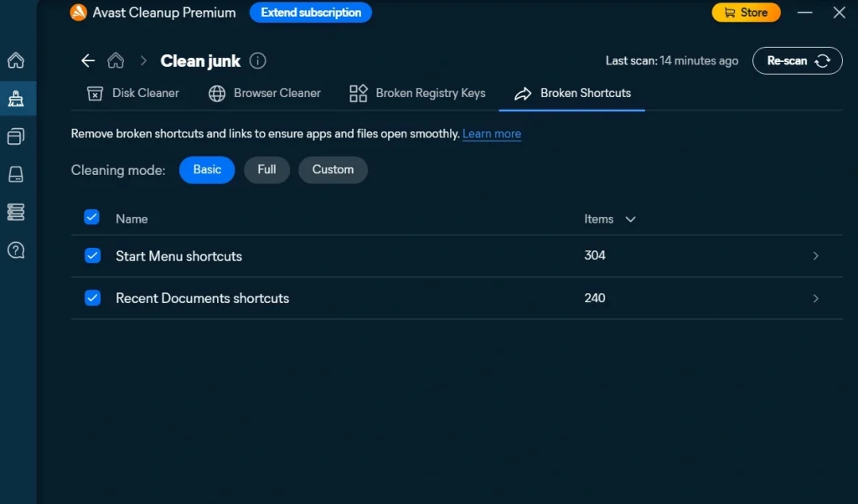Switch to the Browser Cleaner tab
858x504 pixels.
coord(265,94)
